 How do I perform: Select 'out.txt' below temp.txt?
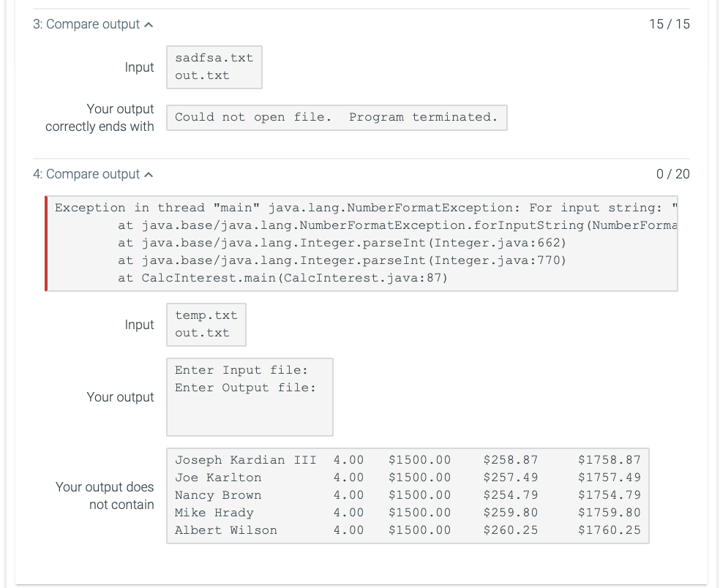(x=202, y=333)
